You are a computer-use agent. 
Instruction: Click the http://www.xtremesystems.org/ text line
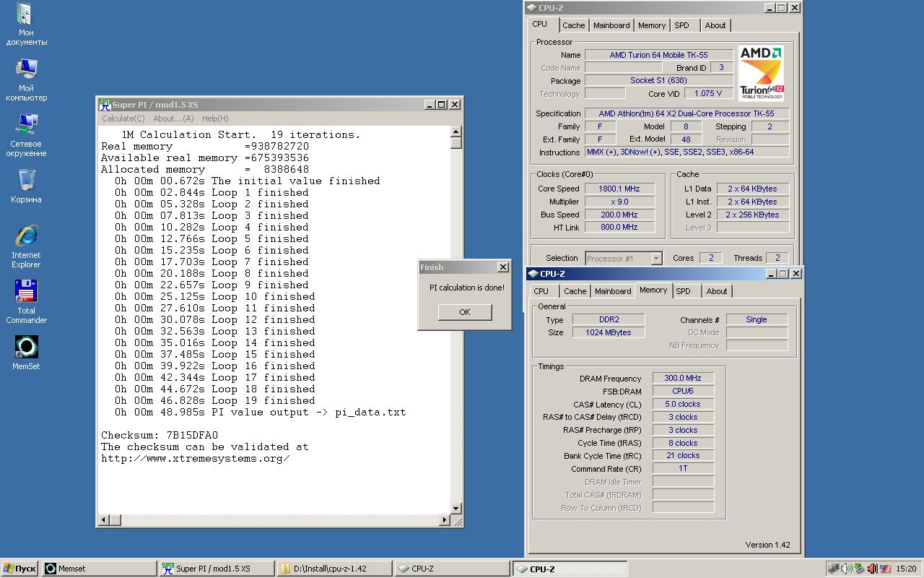[x=196, y=458]
